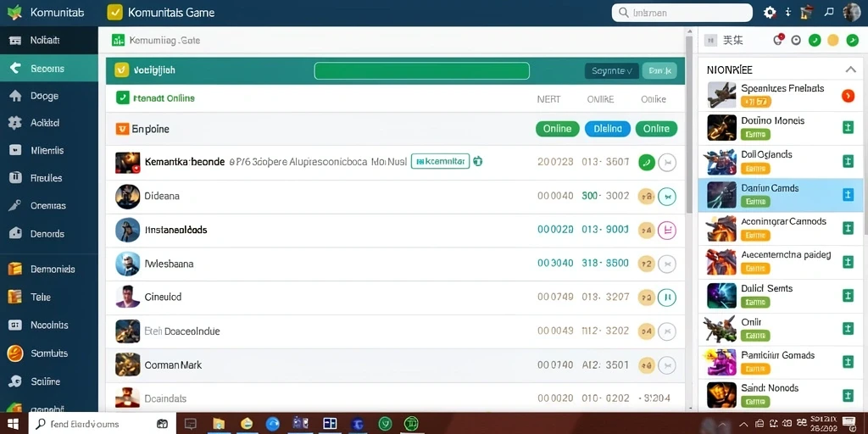
Task: Open File Explorer from the taskbar
Action: pyautogui.click(x=218, y=424)
